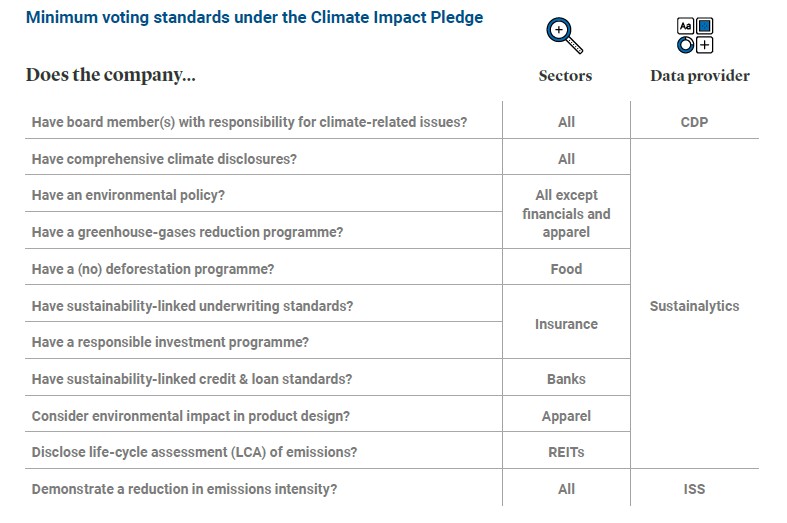787x523 pixels.
Task: Select the responsible investment programme row
Action: tap(170, 342)
